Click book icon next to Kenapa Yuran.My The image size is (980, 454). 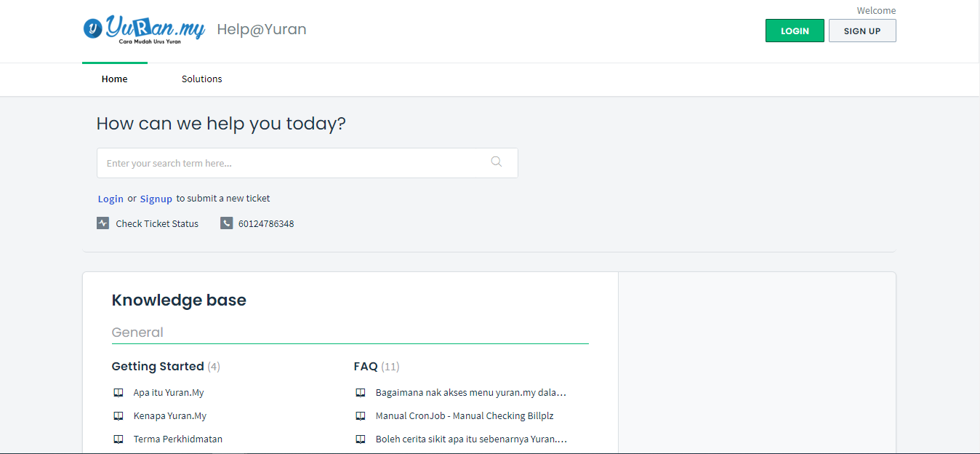pos(119,416)
